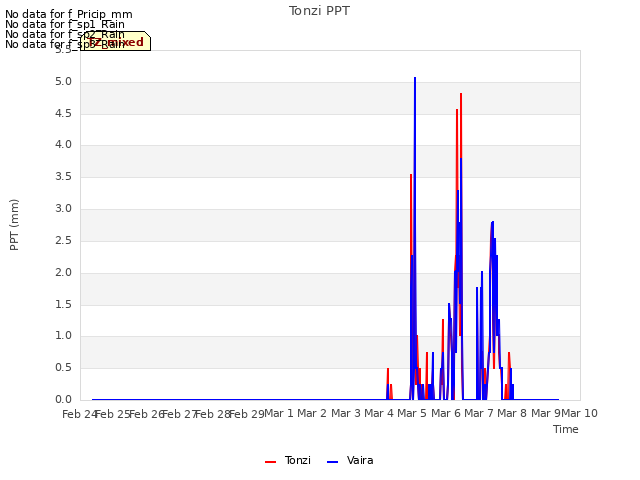
Task: Click the 2.0 y-axis tick label
Action: (63, 273)
